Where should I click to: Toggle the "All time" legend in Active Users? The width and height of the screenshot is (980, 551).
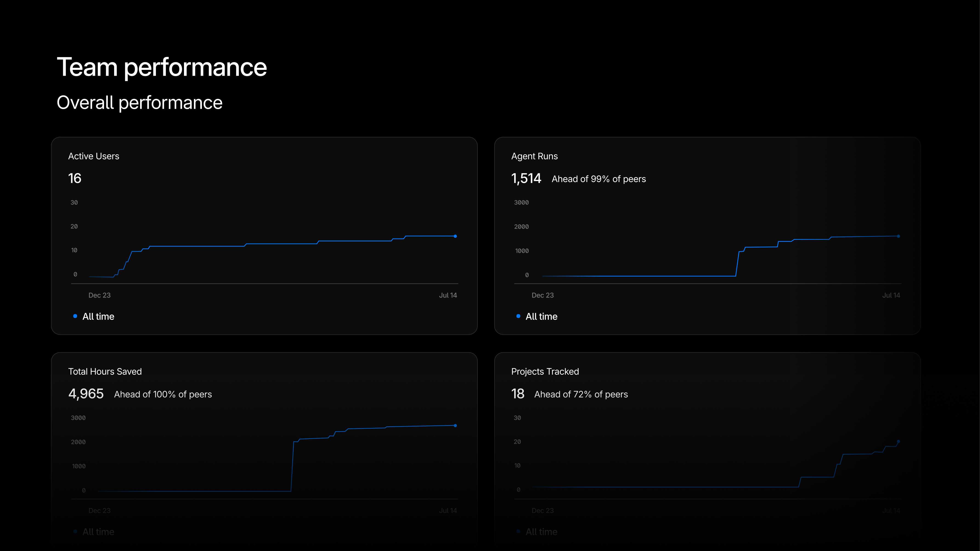[x=98, y=316]
